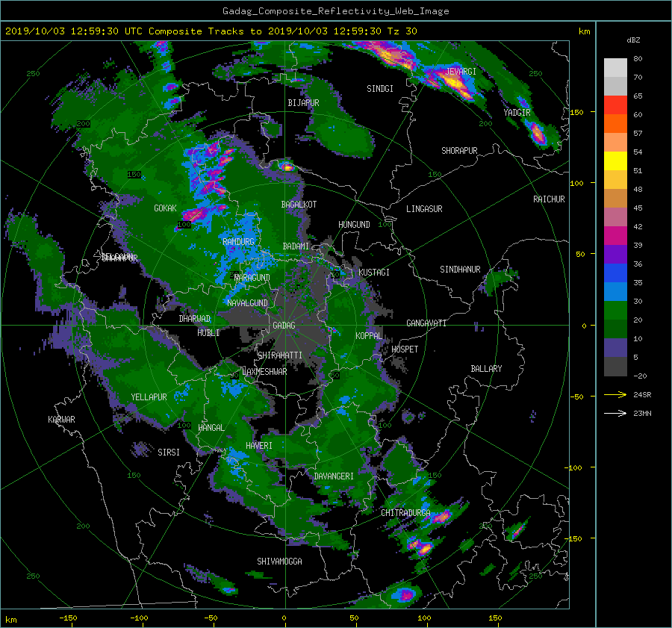This screenshot has width=672, height=628.
Task: Click the JEVARGI city label
Action: click(461, 71)
